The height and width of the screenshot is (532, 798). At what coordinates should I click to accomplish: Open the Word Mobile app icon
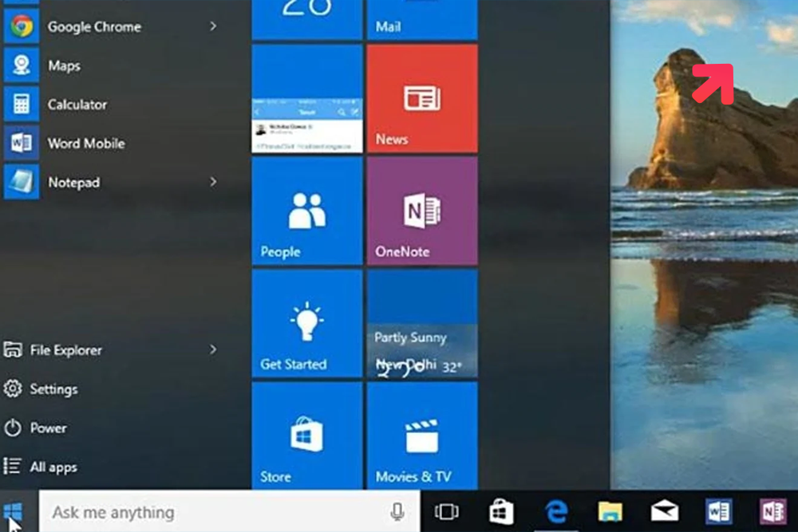point(21,143)
